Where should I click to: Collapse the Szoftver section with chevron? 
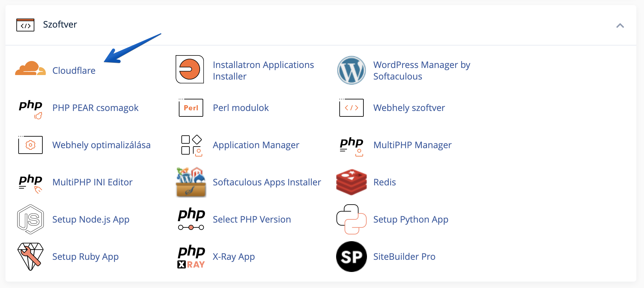point(620,26)
